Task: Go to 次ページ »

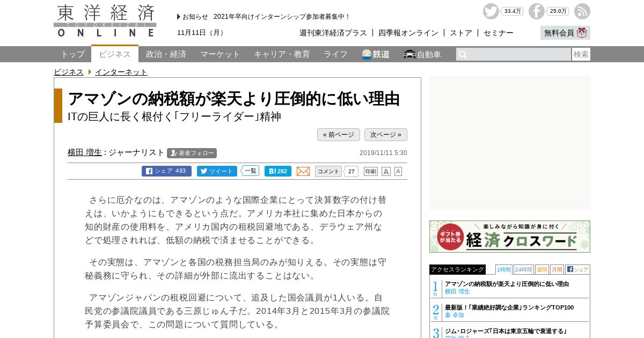Action: (386, 135)
